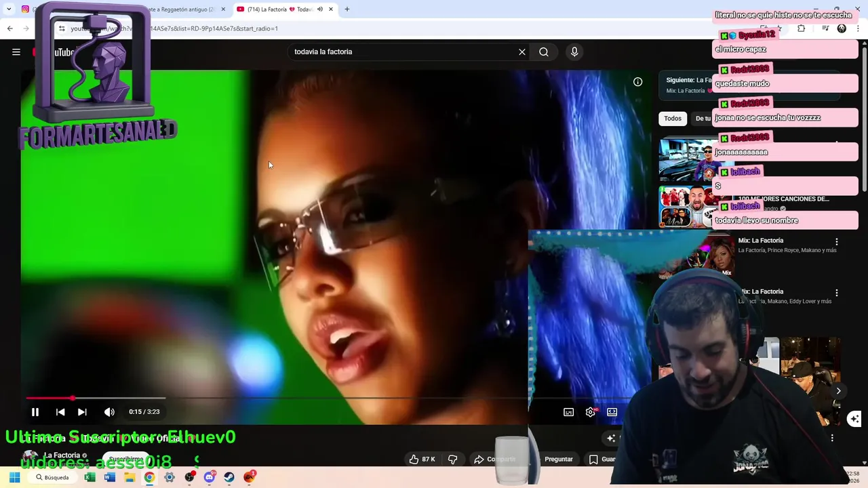The image size is (868, 488).
Task: Open the 'Mix: La Factoria' Eddy Lover entry
Action: click(784, 296)
